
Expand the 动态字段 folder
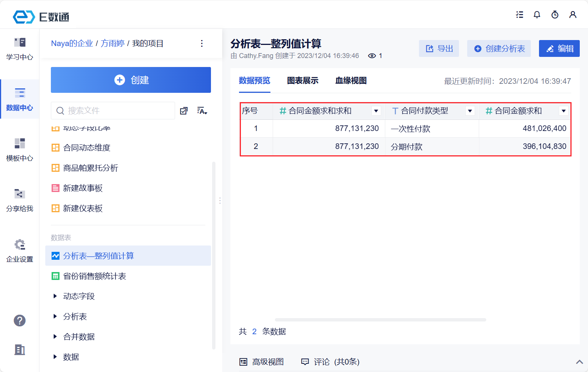(55, 296)
